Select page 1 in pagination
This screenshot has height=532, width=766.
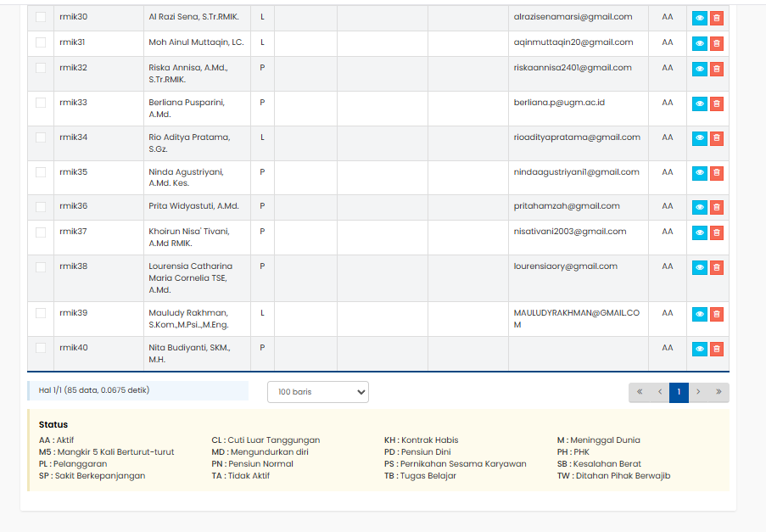coord(679,392)
